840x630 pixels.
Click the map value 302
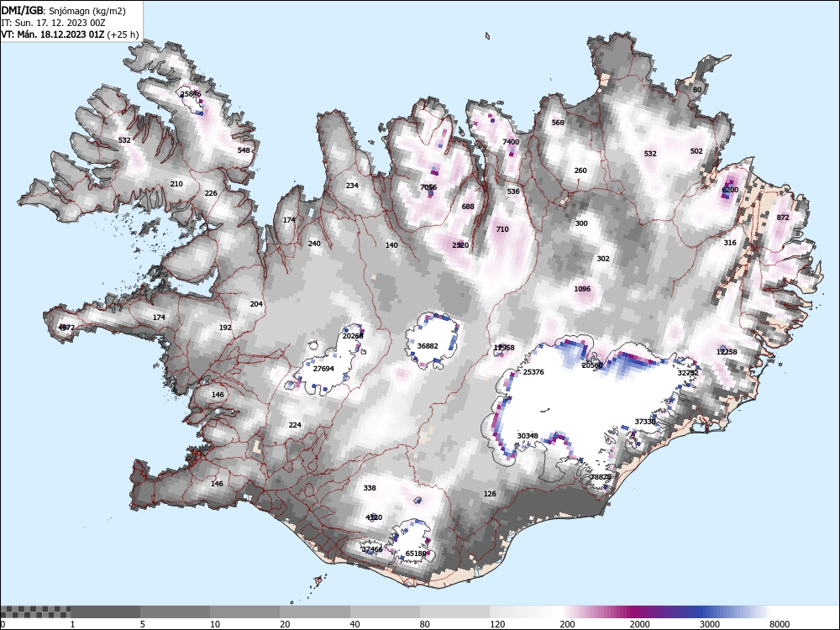(602, 258)
